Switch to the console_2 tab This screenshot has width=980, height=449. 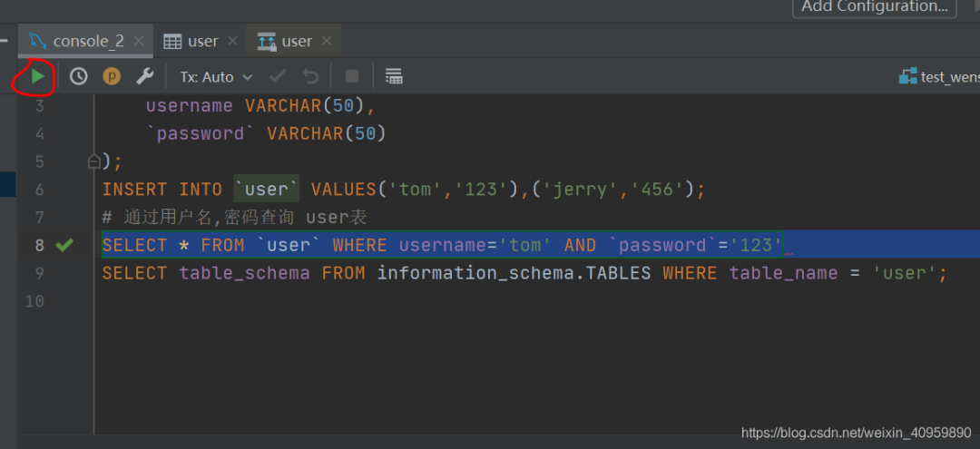(x=87, y=41)
